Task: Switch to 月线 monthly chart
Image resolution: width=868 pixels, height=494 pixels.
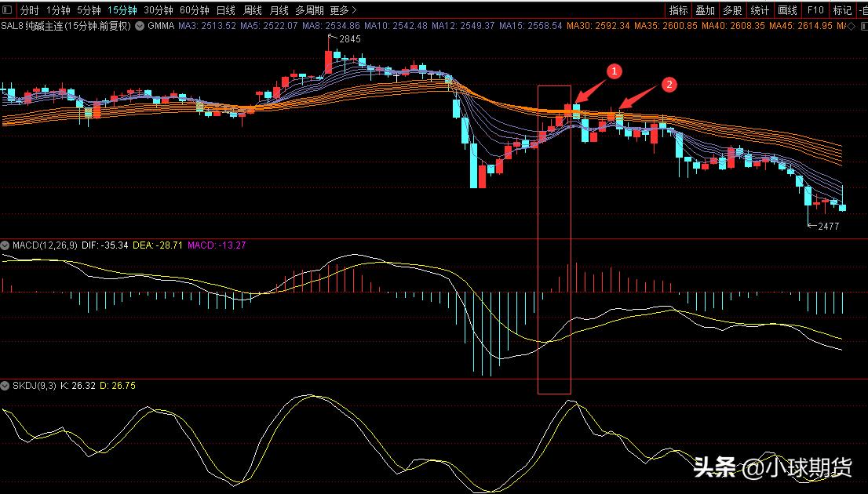Action: (279, 10)
